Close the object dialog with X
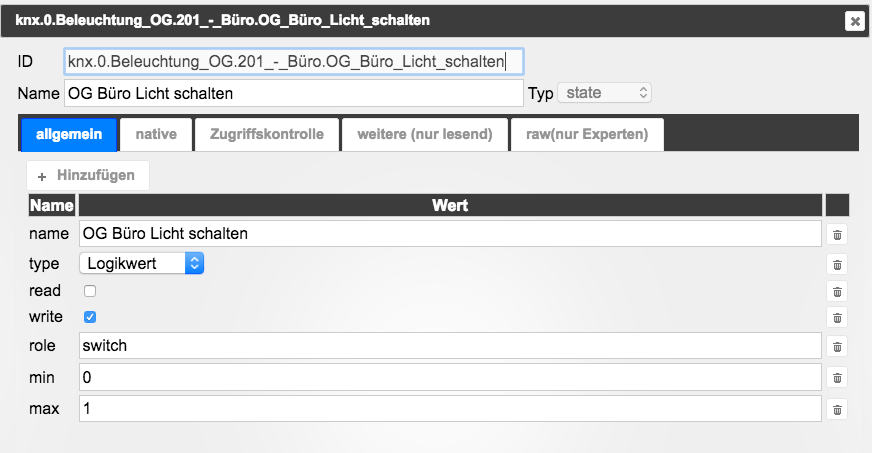The height and width of the screenshot is (453, 872). tap(855, 21)
